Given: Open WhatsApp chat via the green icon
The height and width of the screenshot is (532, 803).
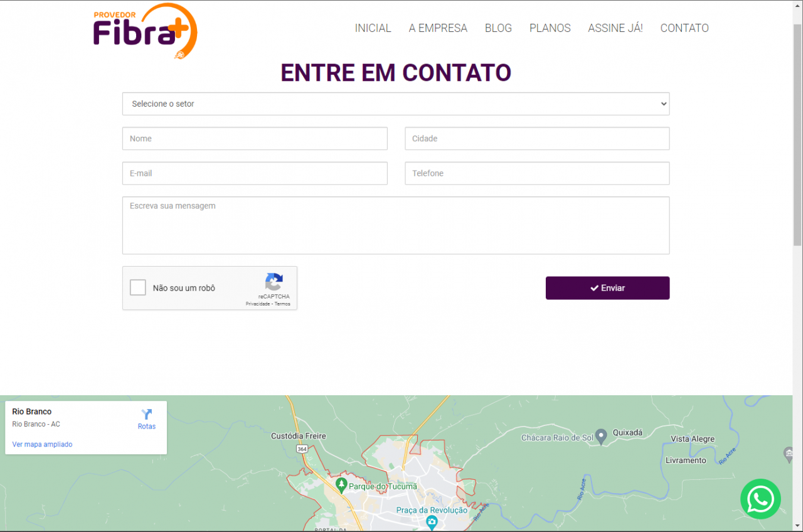Looking at the screenshot, I should click(x=760, y=499).
